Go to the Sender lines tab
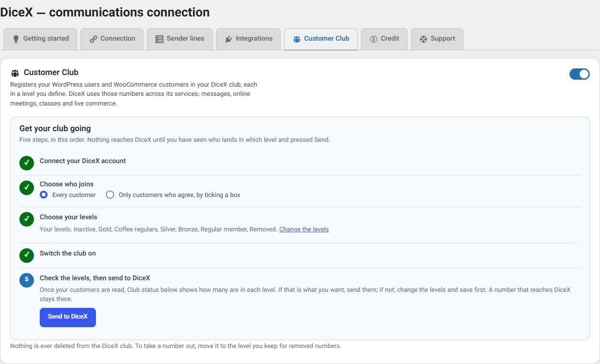The width and height of the screenshot is (600, 364). pos(180,39)
